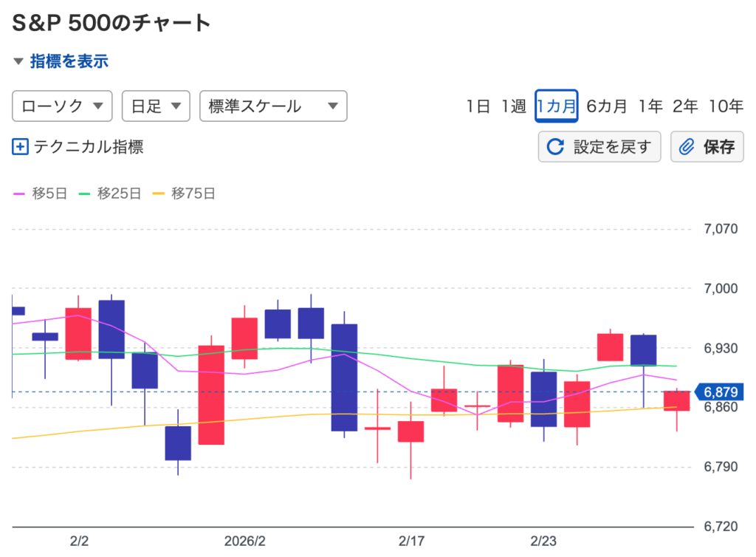
Task: Toggle the 移25日 moving average legend
Action: coord(110,194)
